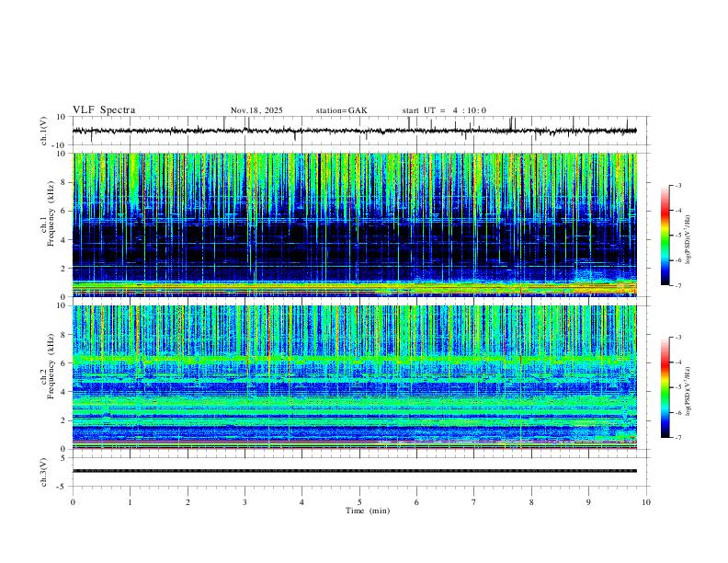Click the "6" kHz tick of ch.1 spectrogram

click(64, 211)
